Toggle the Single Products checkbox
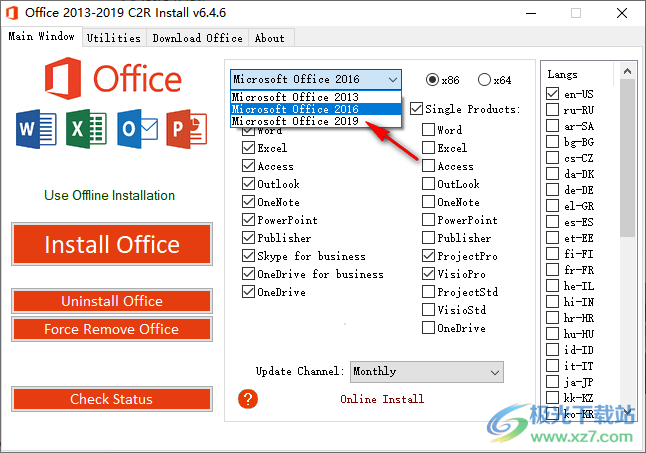Image resolution: width=646 pixels, height=453 pixels. point(417,109)
